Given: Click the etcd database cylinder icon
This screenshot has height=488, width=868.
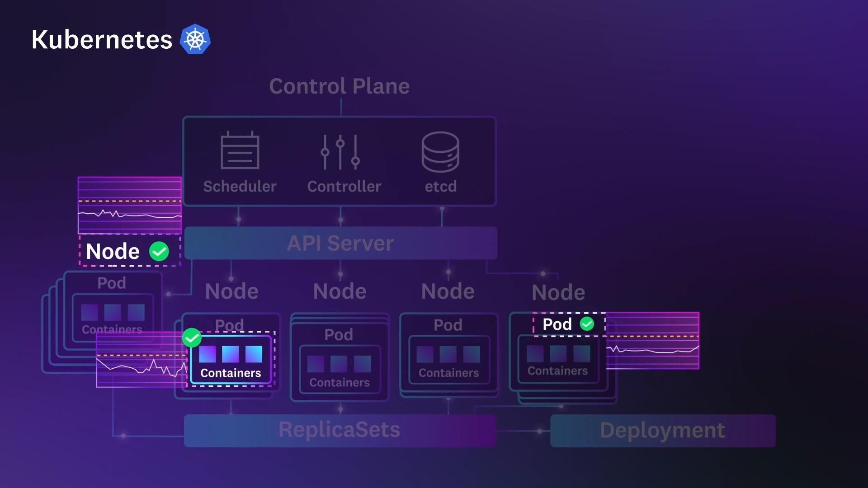Looking at the screenshot, I should tap(440, 152).
